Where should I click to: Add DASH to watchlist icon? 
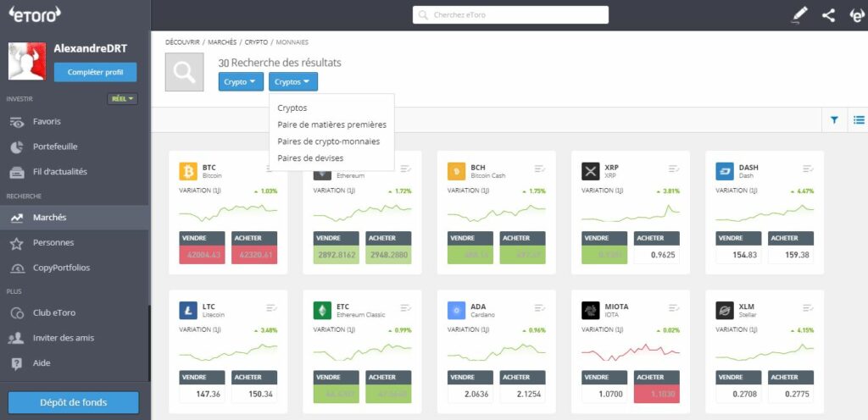[x=808, y=169]
